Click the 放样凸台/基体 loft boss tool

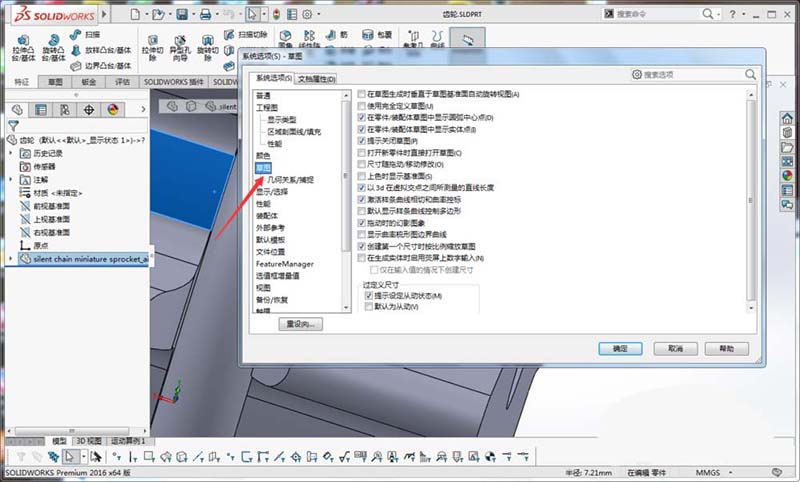tap(101, 50)
